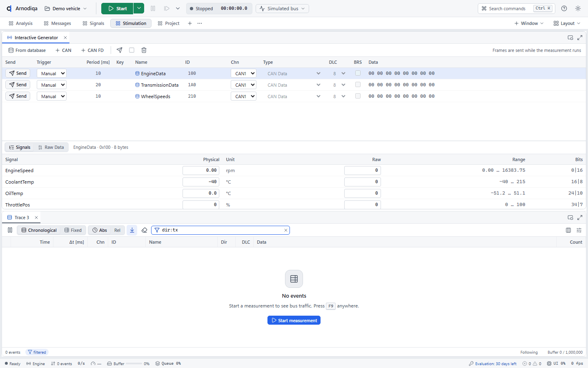Pause the Trace 3 view
The image size is (588, 368).
tap(10, 230)
